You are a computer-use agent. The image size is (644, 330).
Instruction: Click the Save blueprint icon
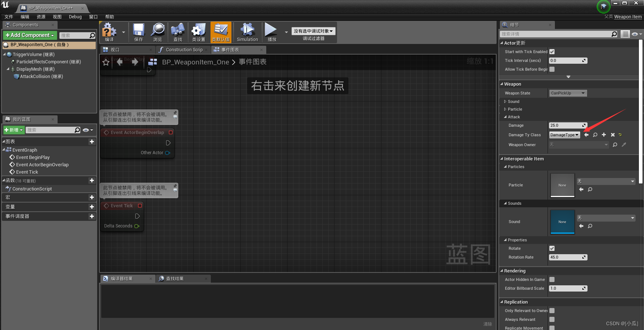coord(139,32)
